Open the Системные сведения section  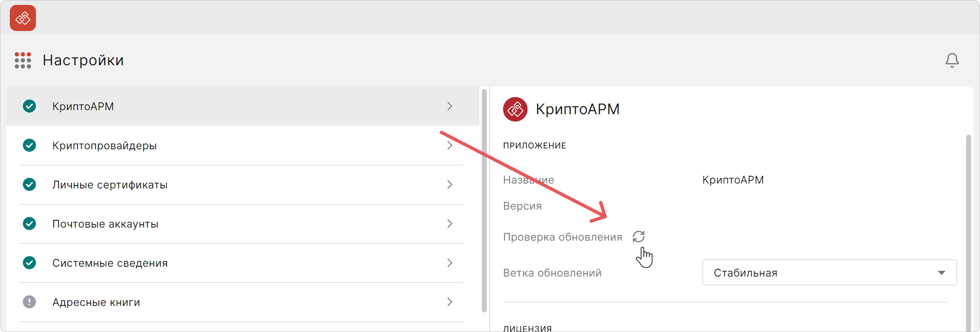243,263
